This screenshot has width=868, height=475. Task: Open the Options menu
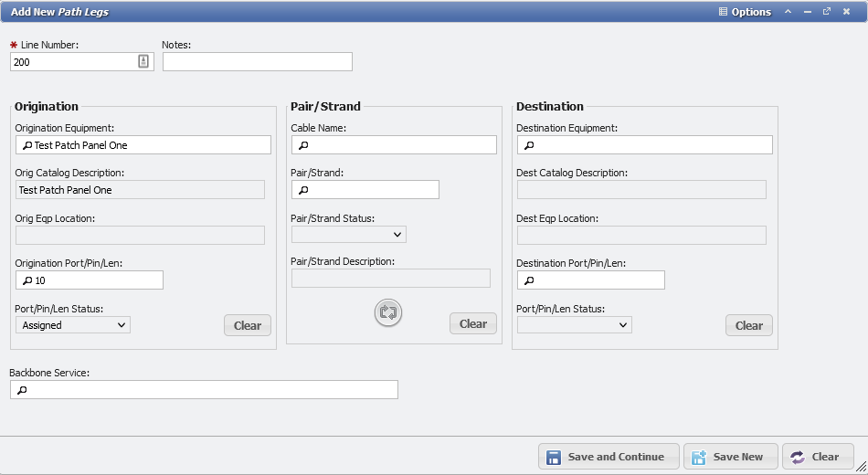click(745, 12)
